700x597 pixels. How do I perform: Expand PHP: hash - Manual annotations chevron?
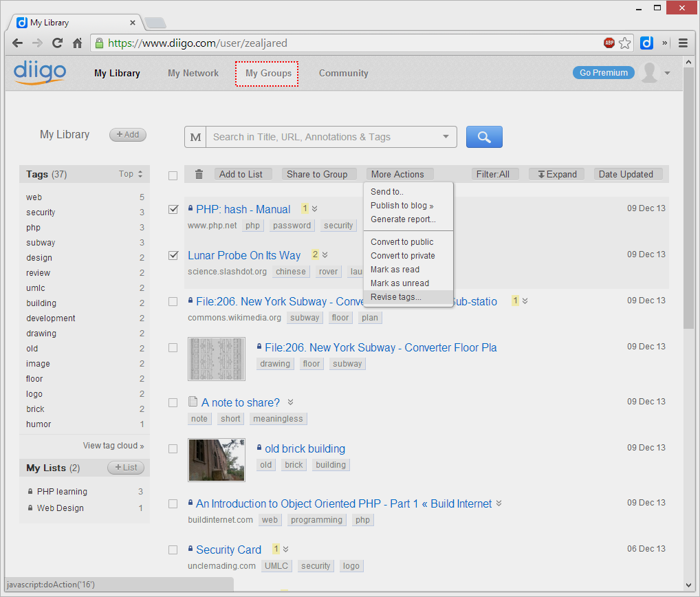[x=315, y=208]
